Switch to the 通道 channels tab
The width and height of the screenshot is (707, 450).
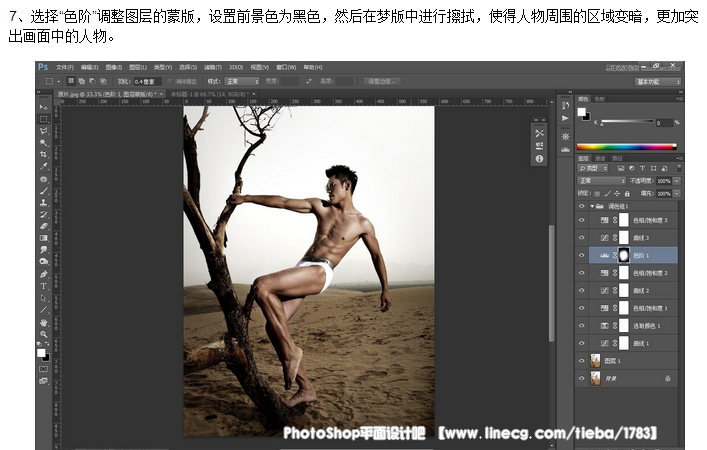click(x=600, y=158)
